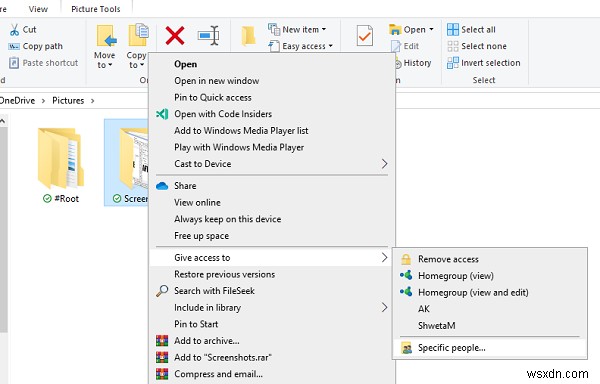
Task: Switch to the View ribbon tab
Action: [38, 9]
